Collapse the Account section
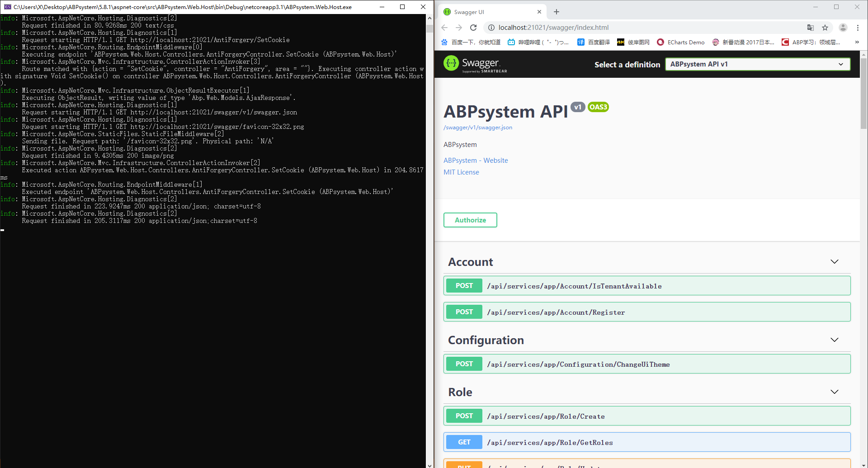This screenshot has width=868, height=468. pos(835,262)
